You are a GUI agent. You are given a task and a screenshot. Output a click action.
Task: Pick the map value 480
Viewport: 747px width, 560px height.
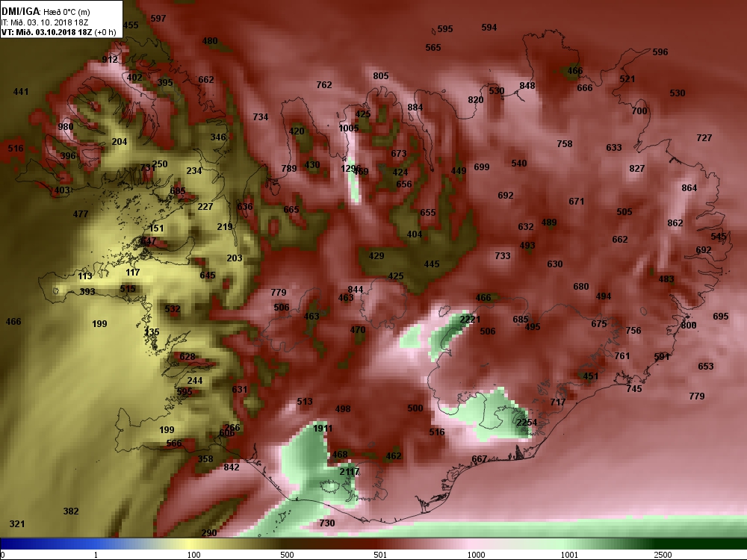tap(210, 41)
